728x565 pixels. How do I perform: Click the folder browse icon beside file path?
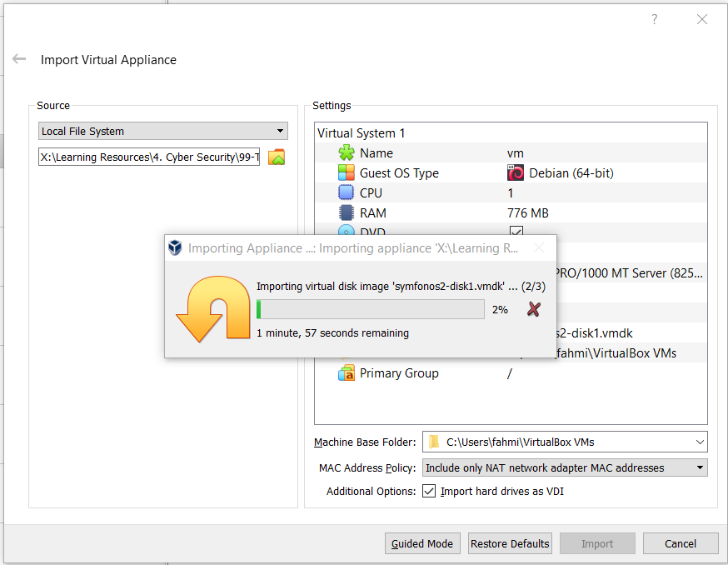pos(277,157)
